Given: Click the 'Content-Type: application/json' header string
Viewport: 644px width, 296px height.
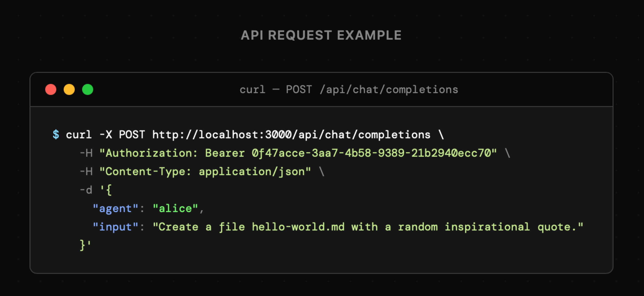Looking at the screenshot, I should 205,172.
